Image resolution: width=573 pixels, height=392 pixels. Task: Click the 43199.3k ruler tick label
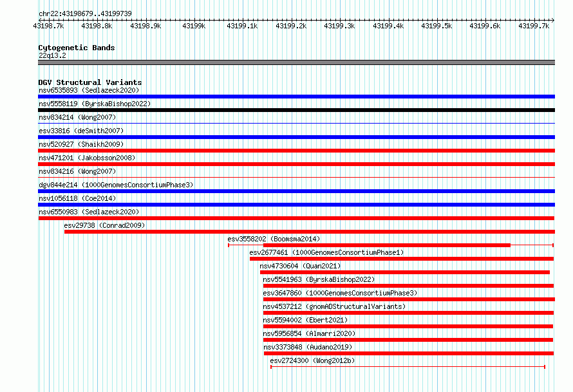(x=339, y=26)
